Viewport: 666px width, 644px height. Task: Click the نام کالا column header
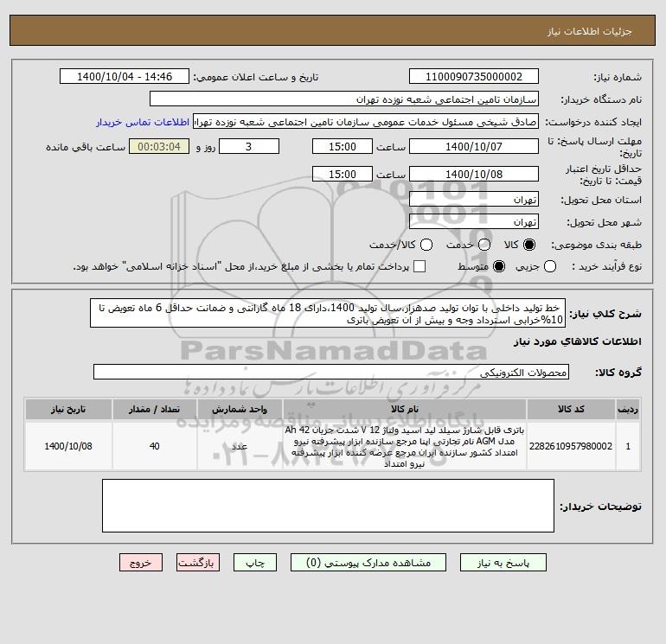coord(405,409)
